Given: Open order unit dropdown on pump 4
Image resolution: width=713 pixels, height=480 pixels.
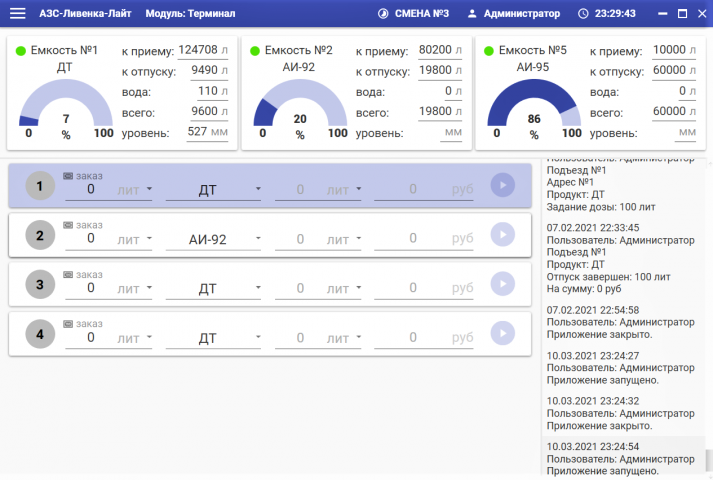Looking at the screenshot, I should 149,336.
